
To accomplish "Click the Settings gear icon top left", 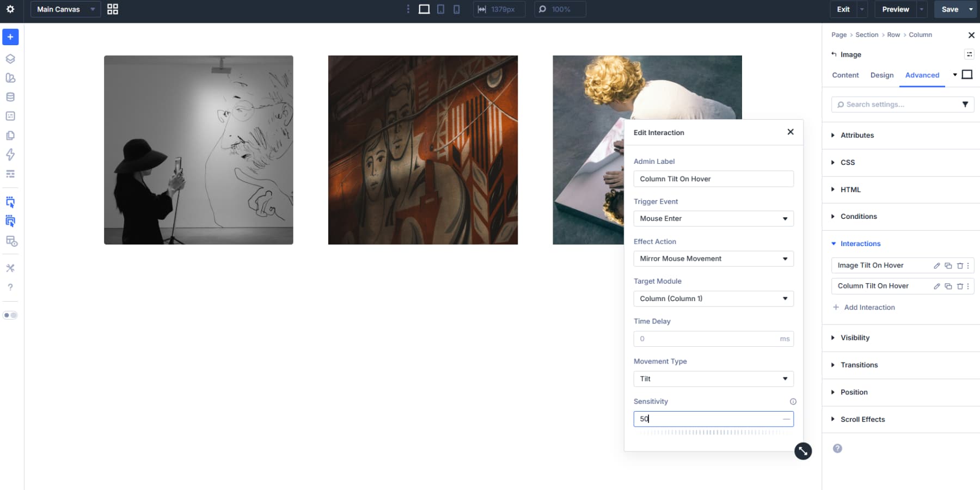I will click(x=10, y=9).
